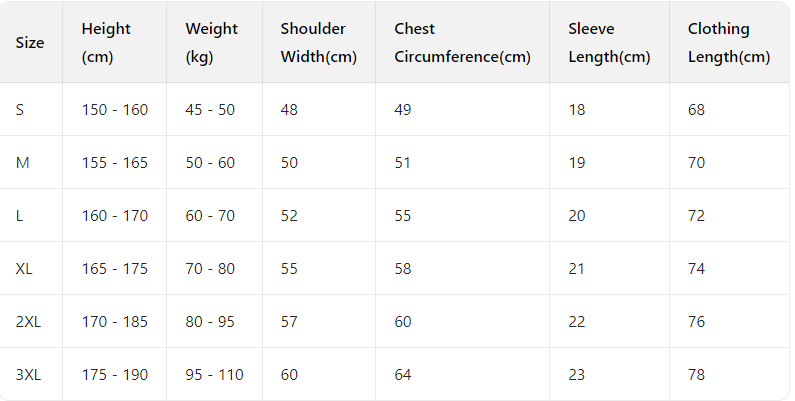Click height cell 150 - 160
Viewport: 795px width, 401px height.
tap(114, 110)
